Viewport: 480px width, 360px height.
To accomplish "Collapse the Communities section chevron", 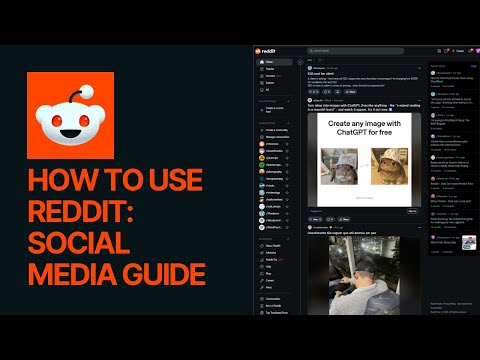I will click(x=288, y=123).
